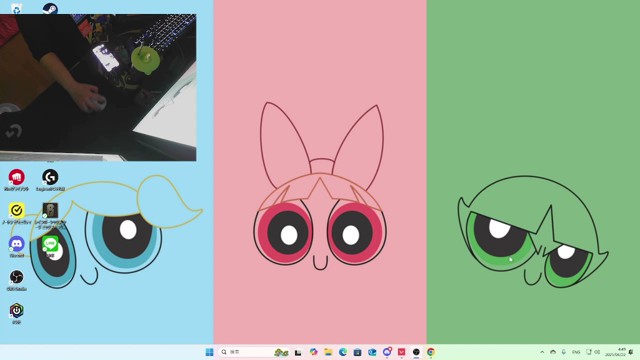Open the Discord desktop shortcut
The image size is (640, 360).
16,247
